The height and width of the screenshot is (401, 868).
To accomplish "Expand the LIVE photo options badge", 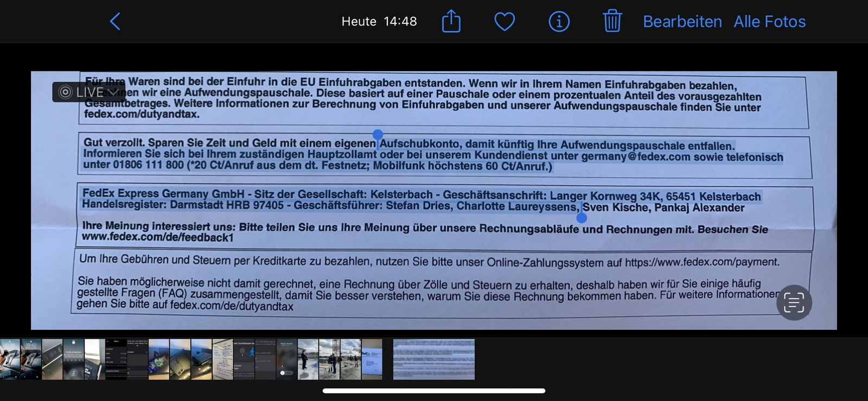I will (x=88, y=92).
